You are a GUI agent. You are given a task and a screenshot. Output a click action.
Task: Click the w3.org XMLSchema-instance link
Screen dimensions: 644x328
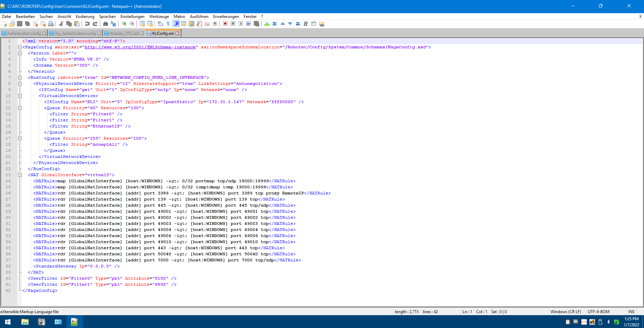coord(140,47)
